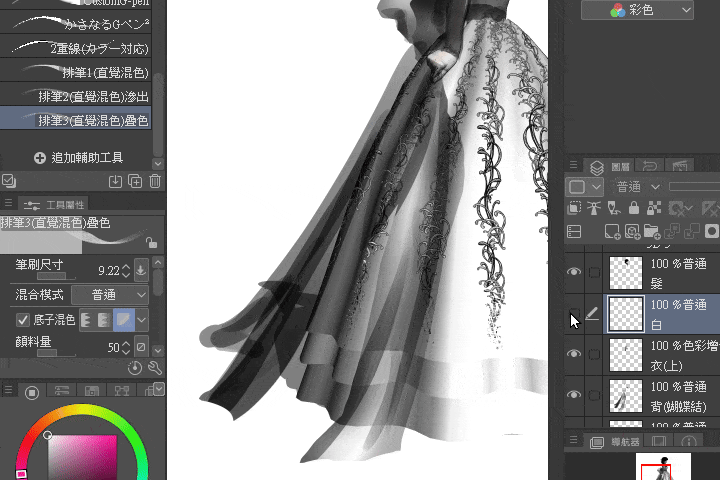Open sub tool detail wrench icon
Image resolution: width=720 pixels, height=480 pixels.
155,368
